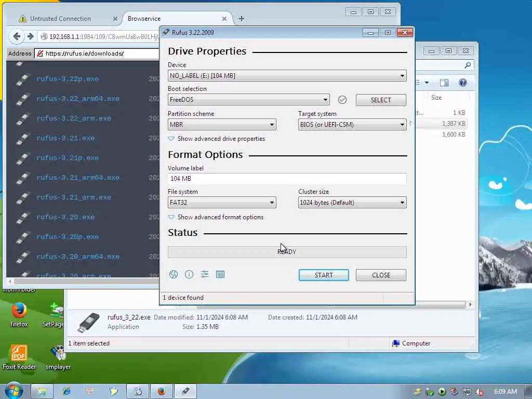Open the Target system BIOS dropdown
This screenshot has width=532, height=399.
point(352,125)
